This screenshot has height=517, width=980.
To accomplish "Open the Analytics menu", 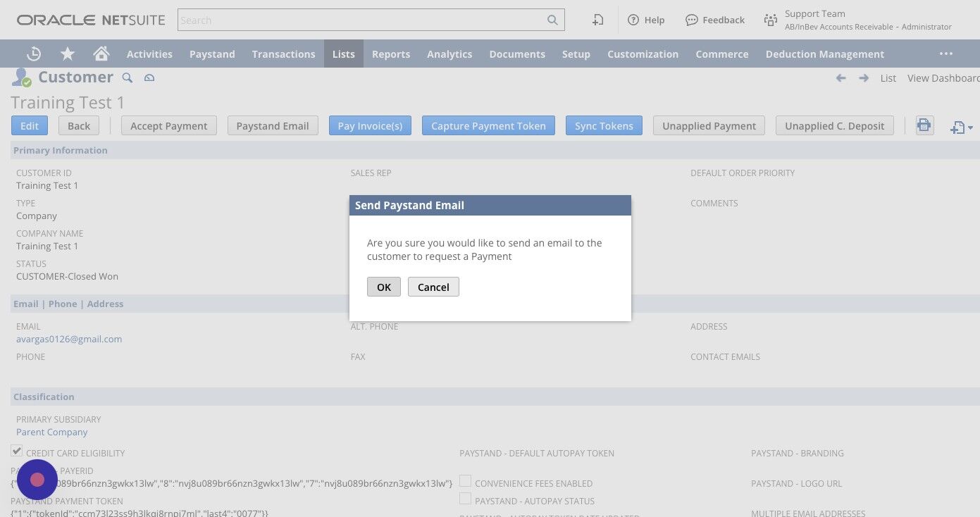I will click(449, 54).
